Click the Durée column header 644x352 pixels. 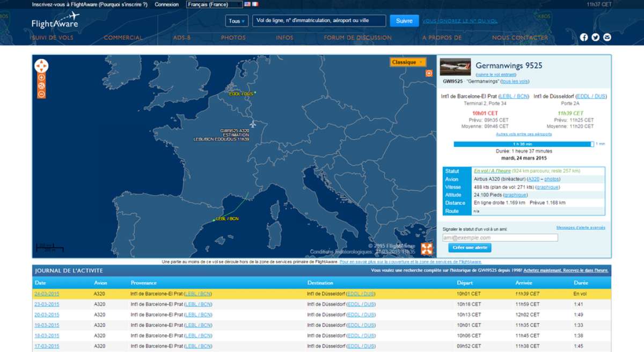click(581, 283)
